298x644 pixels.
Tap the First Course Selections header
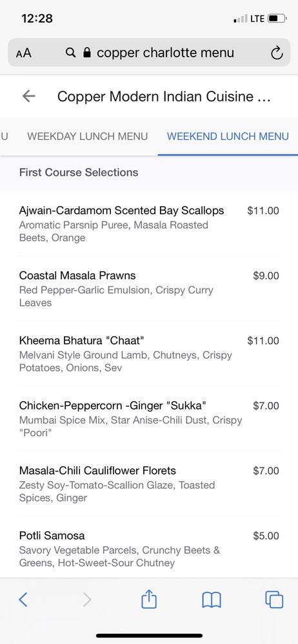79,172
